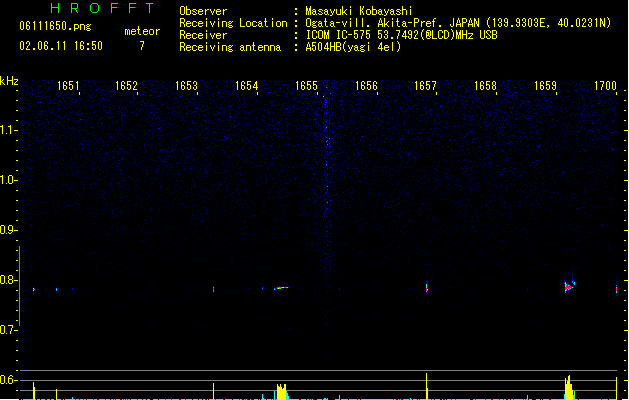
Task: Click the 0.7 kHz frequency label
Action: click(8, 330)
